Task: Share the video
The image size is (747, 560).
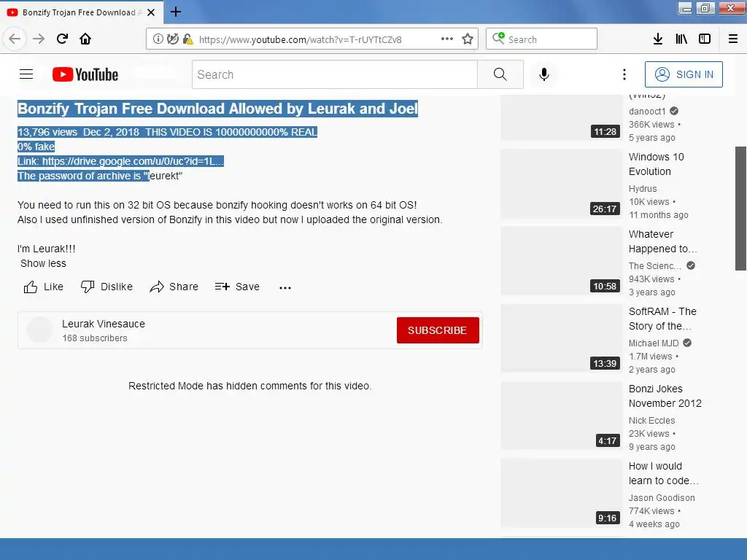Action: click(x=174, y=287)
